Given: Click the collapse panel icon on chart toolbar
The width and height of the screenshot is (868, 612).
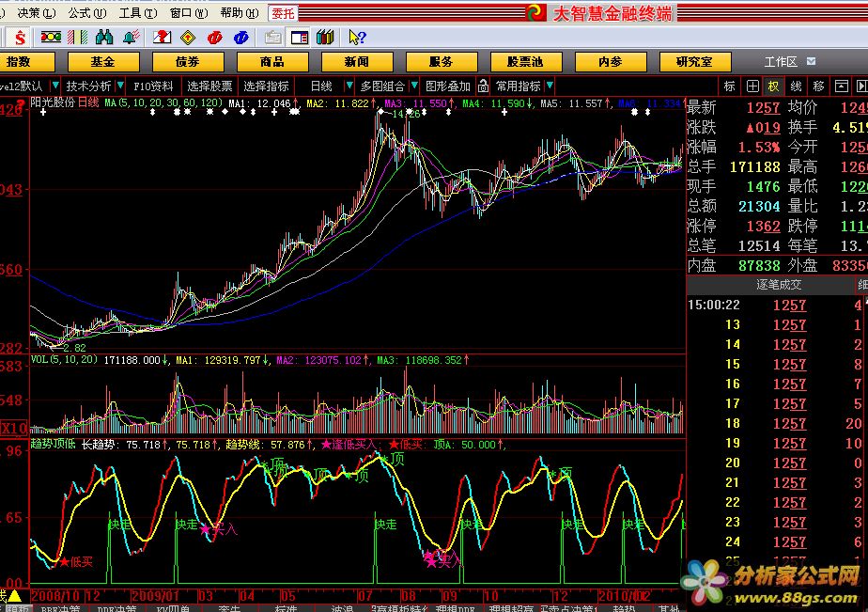Looking at the screenshot, I should click(841, 86).
